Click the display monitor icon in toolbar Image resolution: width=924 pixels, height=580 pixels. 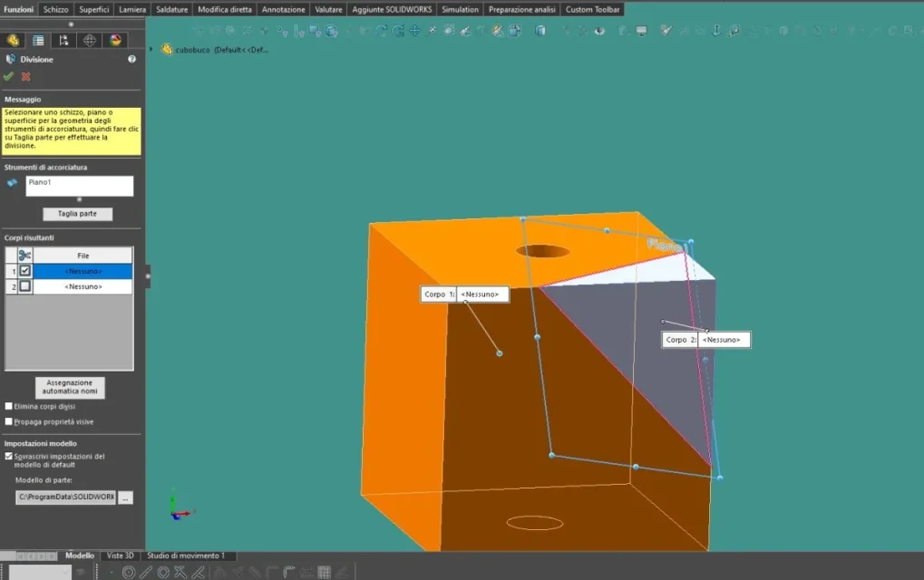pyautogui.click(x=642, y=31)
